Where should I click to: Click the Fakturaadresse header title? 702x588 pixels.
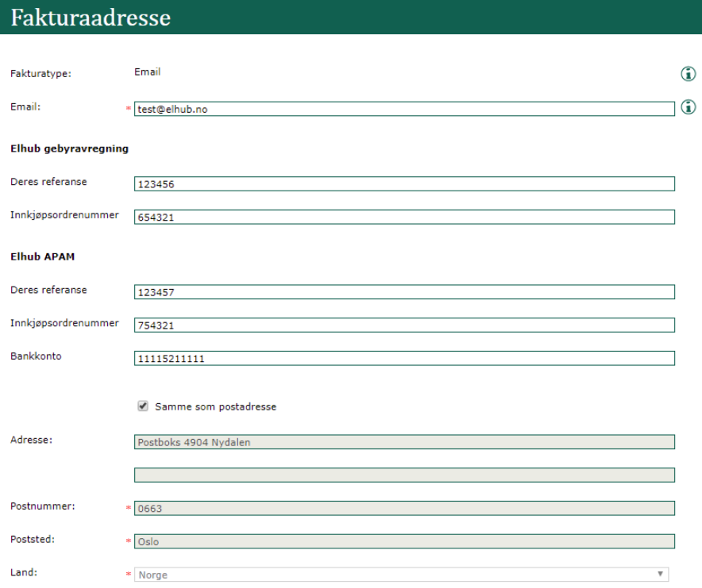click(x=91, y=17)
